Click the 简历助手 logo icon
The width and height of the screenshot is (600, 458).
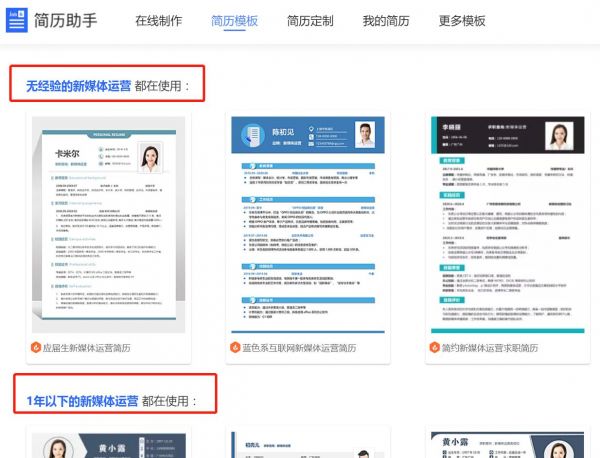point(16,20)
